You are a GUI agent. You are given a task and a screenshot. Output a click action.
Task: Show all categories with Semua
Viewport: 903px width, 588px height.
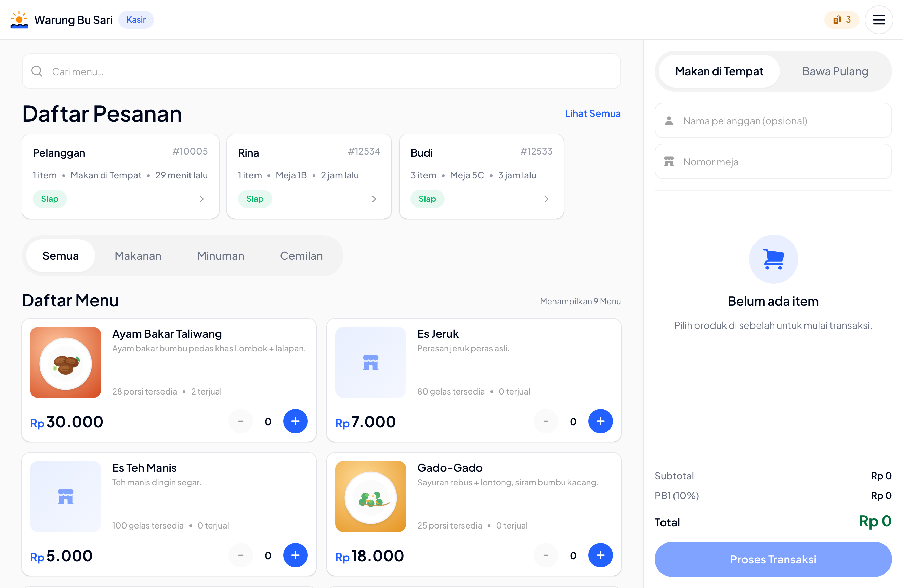(61, 256)
